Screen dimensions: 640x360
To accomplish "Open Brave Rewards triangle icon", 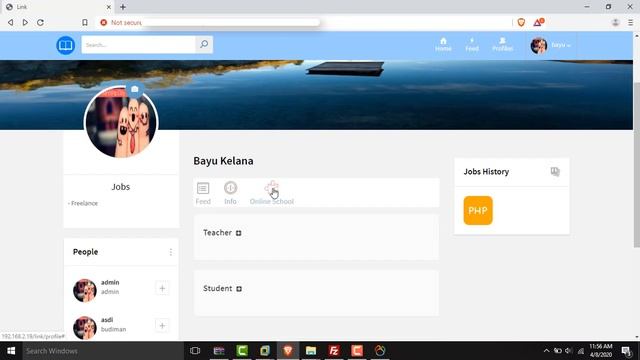I will click(x=538, y=22).
